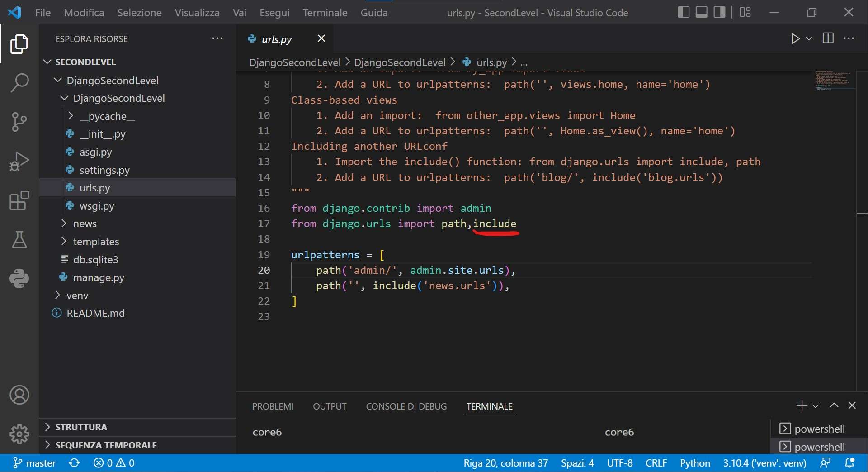
Task: Split the editor to the right
Action: pos(828,38)
